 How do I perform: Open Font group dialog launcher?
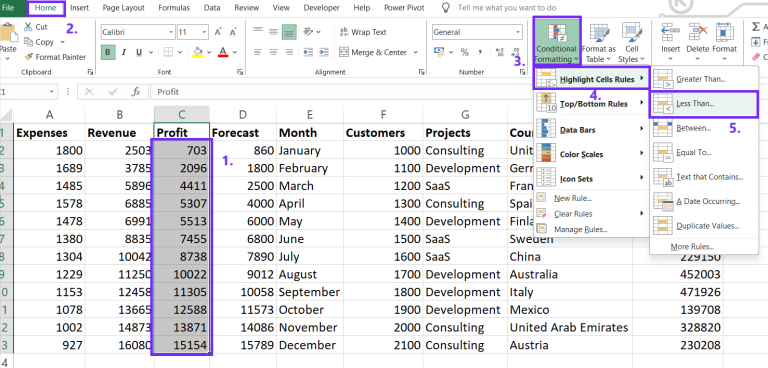click(x=240, y=72)
